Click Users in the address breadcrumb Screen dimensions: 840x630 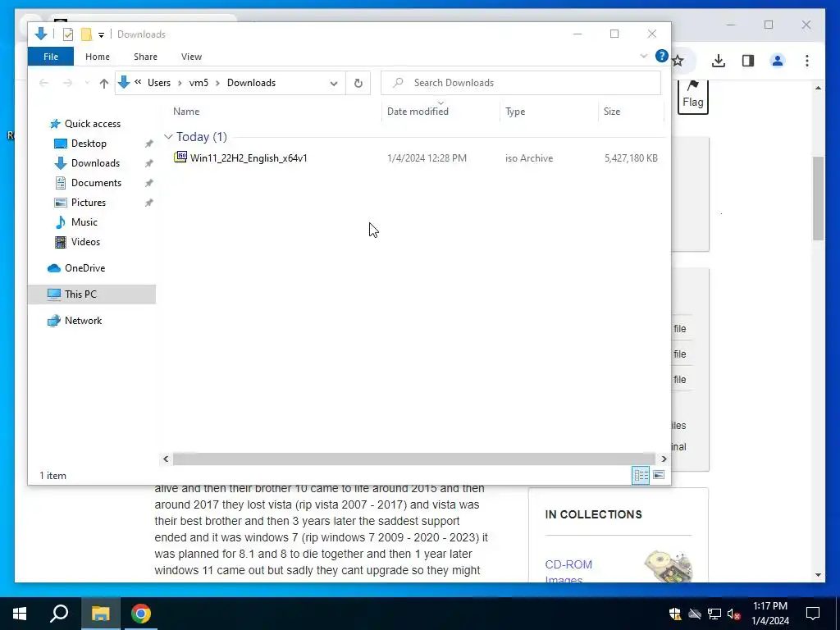159,83
